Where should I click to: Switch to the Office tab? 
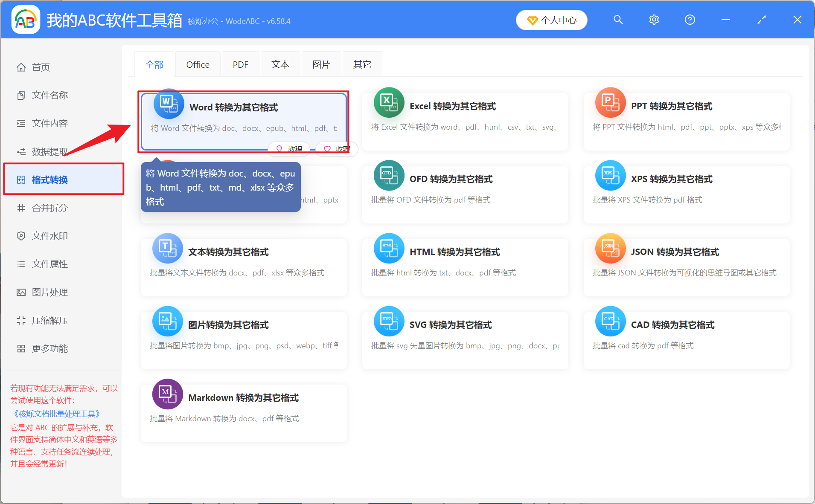pyautogui.click(x=198, y=64)
